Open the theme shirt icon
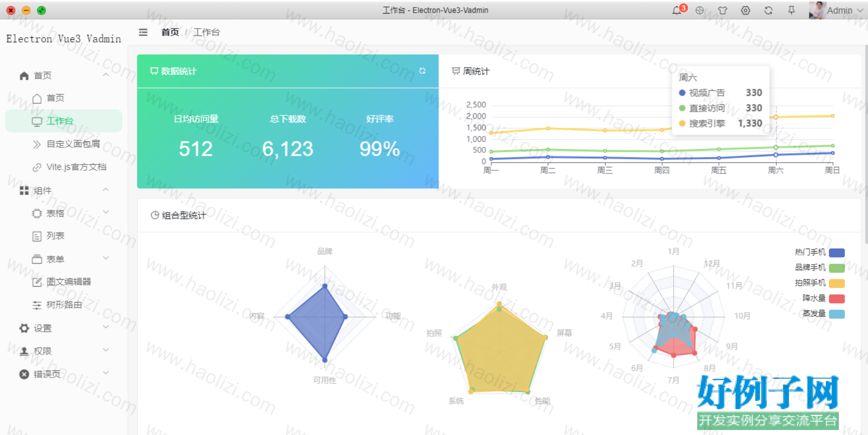This screenshot has height=435, width=868. [722, 11]
